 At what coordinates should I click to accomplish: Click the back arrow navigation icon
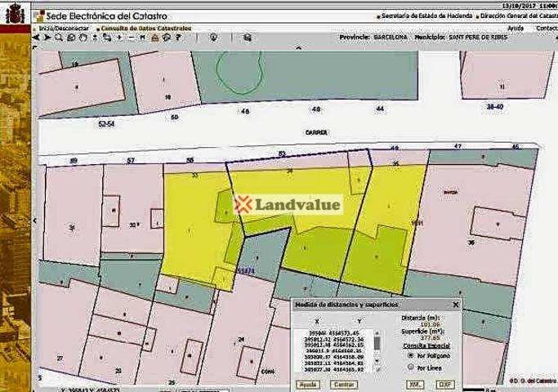(36, 37)
